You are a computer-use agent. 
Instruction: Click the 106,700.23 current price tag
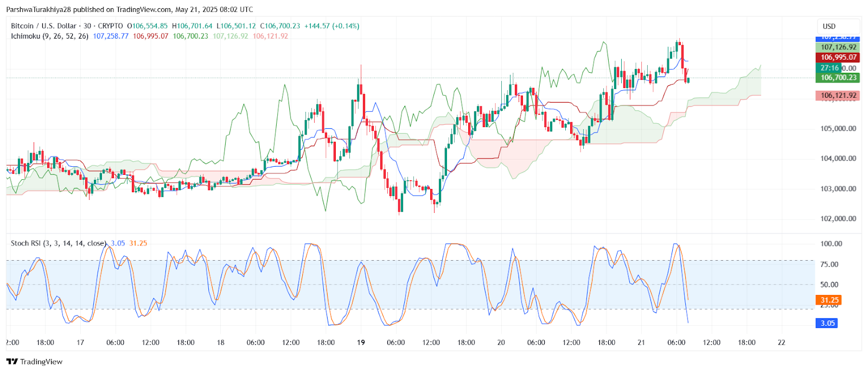click(x=838, y=78)
